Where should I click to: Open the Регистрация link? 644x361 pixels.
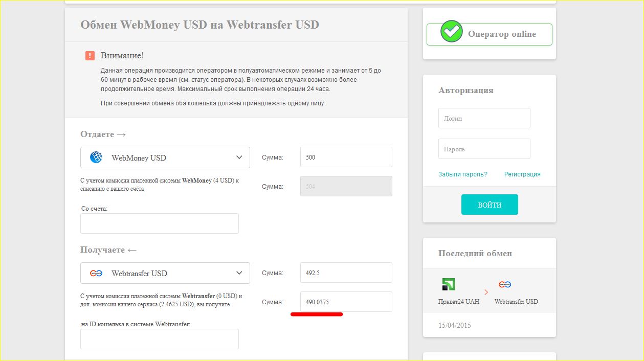tap(522, 174)
